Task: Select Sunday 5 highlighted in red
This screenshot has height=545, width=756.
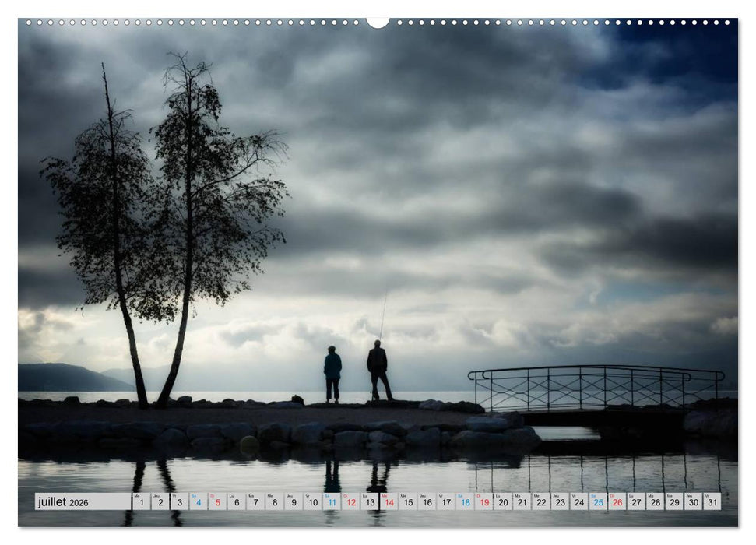Action: click(217, 502)
